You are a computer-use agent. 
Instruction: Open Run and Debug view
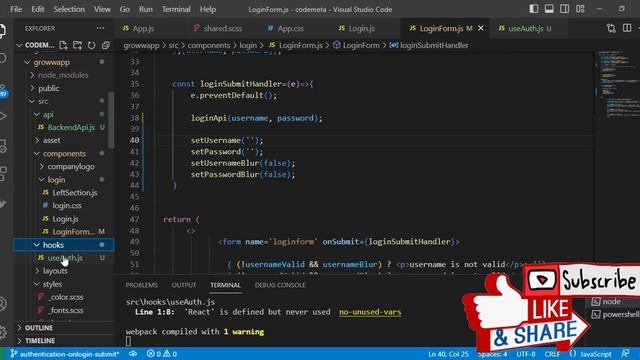tap(2, 116)
